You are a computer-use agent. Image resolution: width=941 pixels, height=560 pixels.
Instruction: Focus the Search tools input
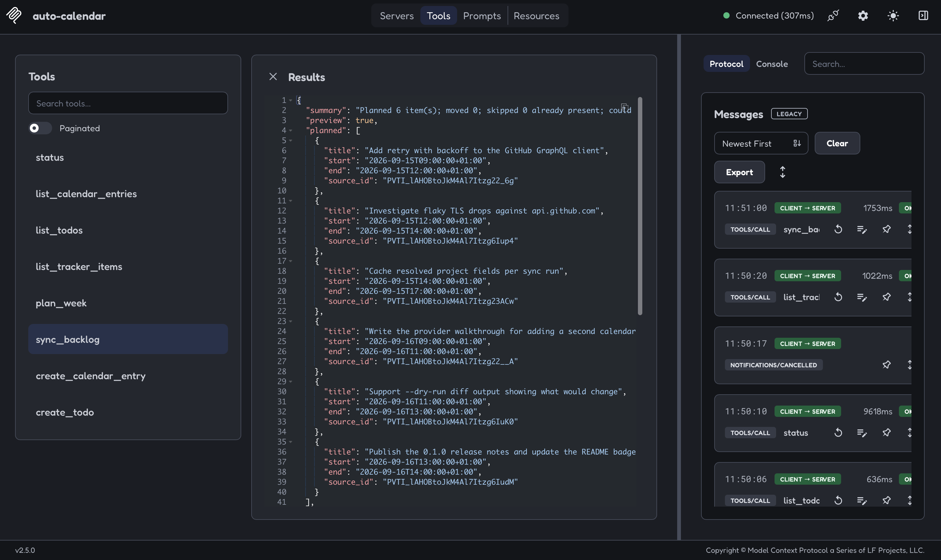coord(128,103)
